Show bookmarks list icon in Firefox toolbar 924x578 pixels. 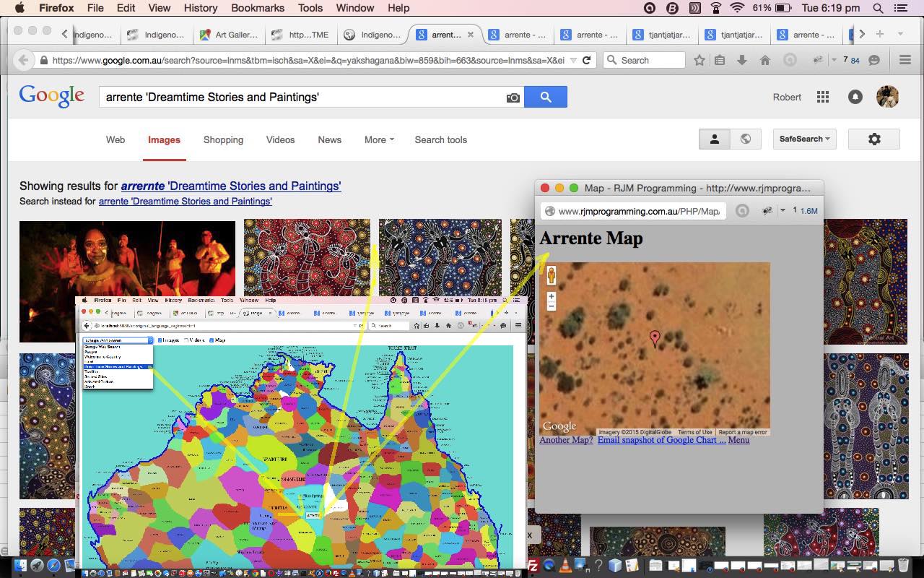tap(720, 60)
